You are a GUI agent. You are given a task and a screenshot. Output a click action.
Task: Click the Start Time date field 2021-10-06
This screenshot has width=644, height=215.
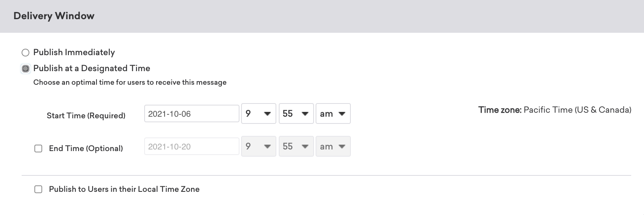tap(191, 114)
